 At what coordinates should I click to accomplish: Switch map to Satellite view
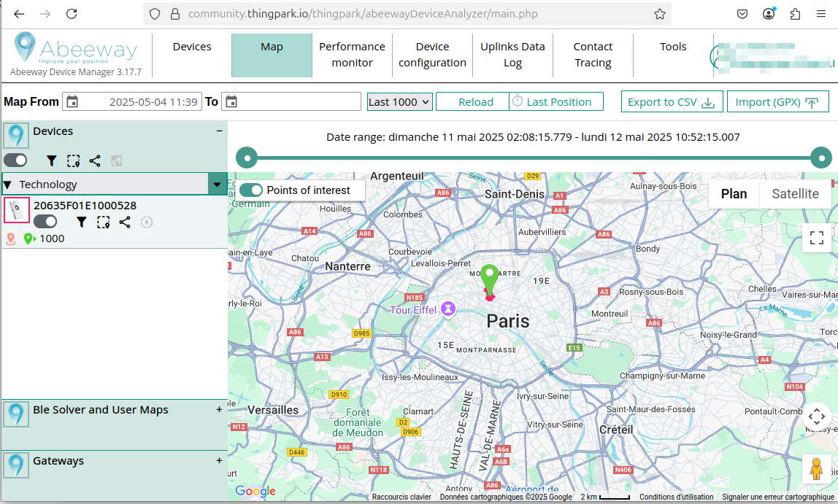[795, 194]
